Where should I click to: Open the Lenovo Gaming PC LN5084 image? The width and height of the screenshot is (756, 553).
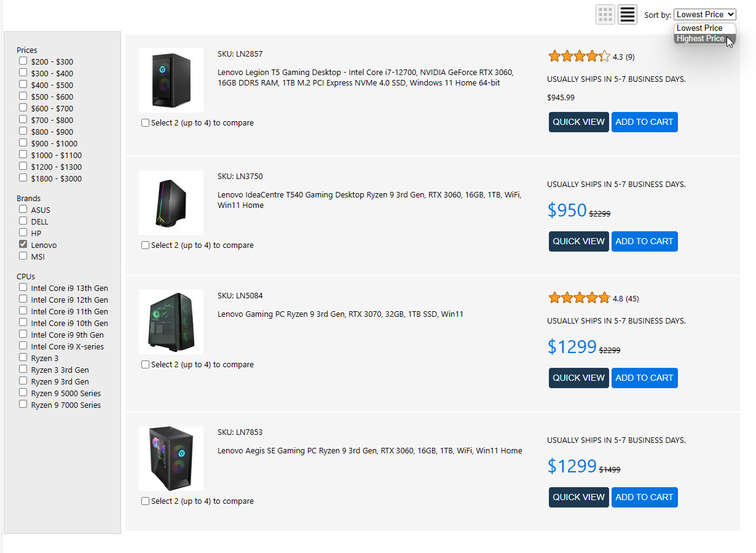click(171, 322)
